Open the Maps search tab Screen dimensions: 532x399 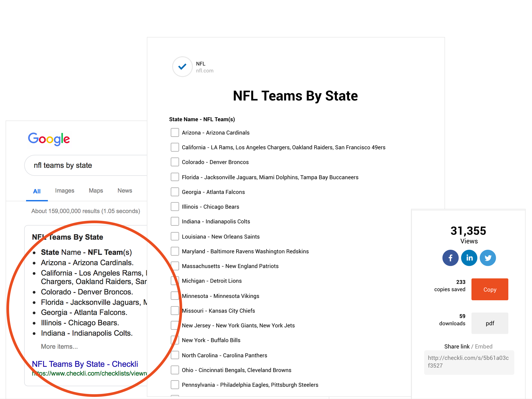pos(96,191)
